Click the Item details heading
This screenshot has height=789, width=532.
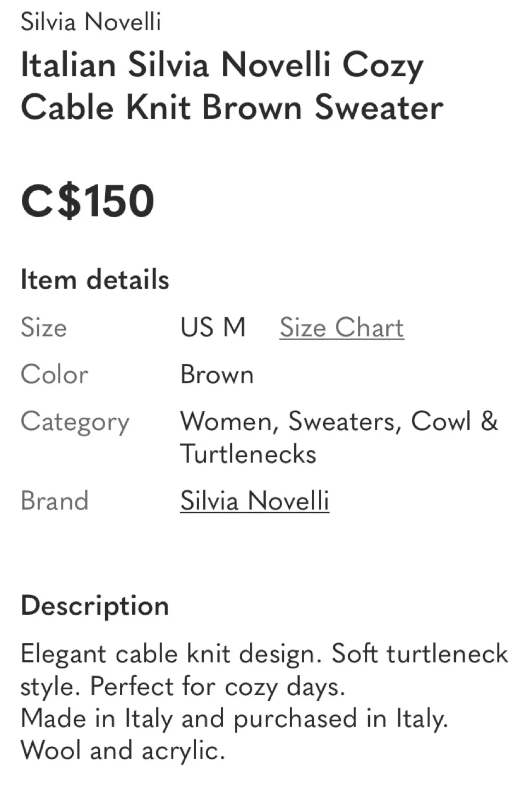[x=94, y=279]
